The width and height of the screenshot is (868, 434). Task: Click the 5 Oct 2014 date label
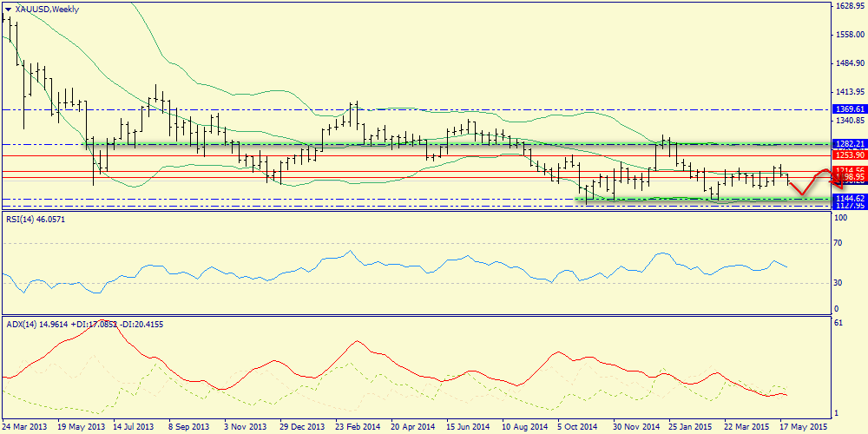576,427
